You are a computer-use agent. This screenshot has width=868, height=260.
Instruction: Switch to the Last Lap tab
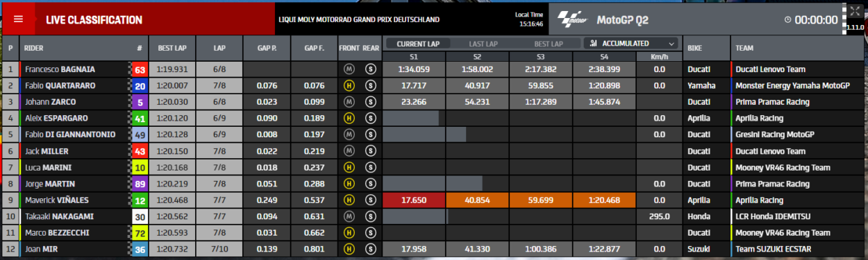point(483,43)
